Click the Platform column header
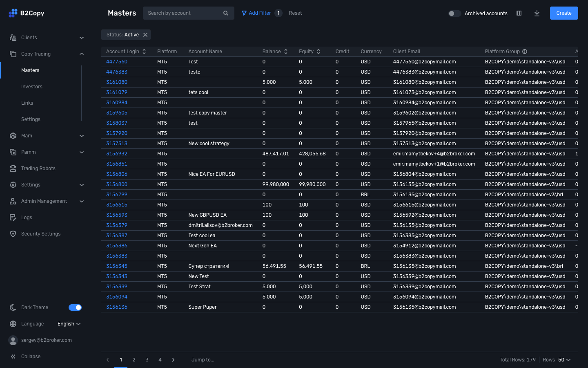The width and height of the screenshot is (588, 368). (x=167, y=52)
